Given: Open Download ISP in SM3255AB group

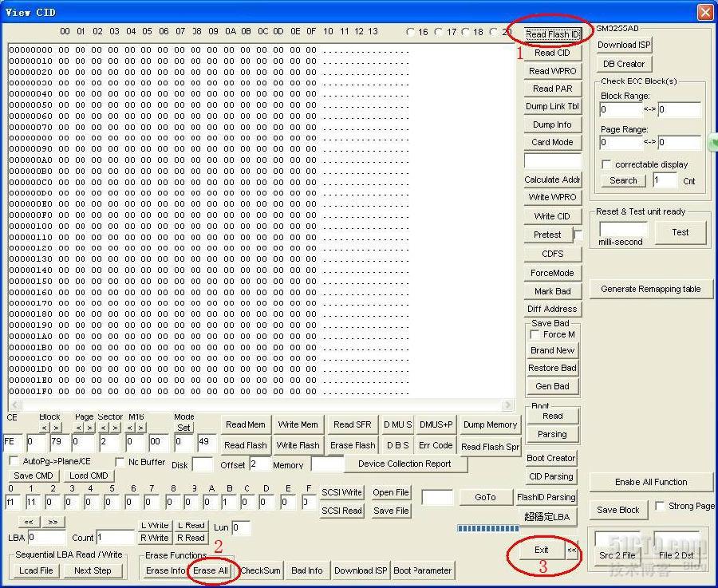Looking at the screenshot, I should [625, 45].
